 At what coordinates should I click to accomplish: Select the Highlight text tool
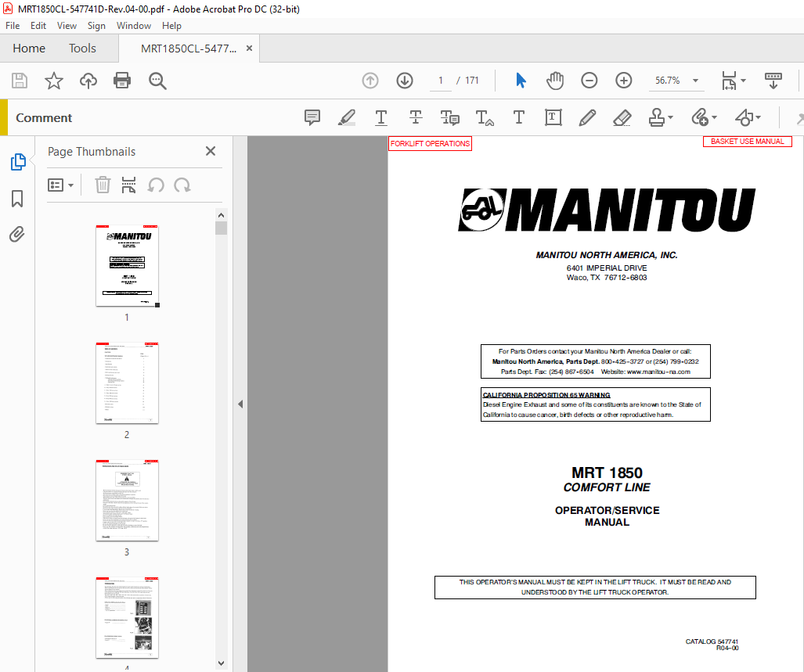pyautogui.click(x=347, y=118)
